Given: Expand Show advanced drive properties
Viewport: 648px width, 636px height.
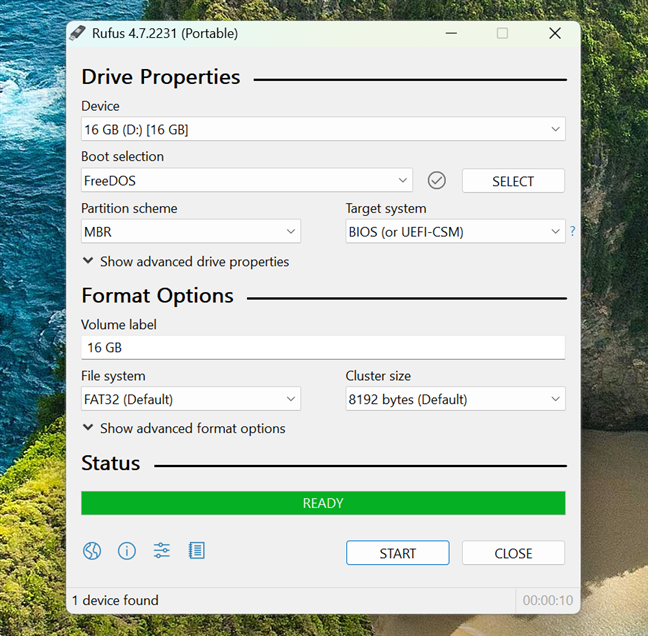Looking at the screenshot, I should 186,262.
